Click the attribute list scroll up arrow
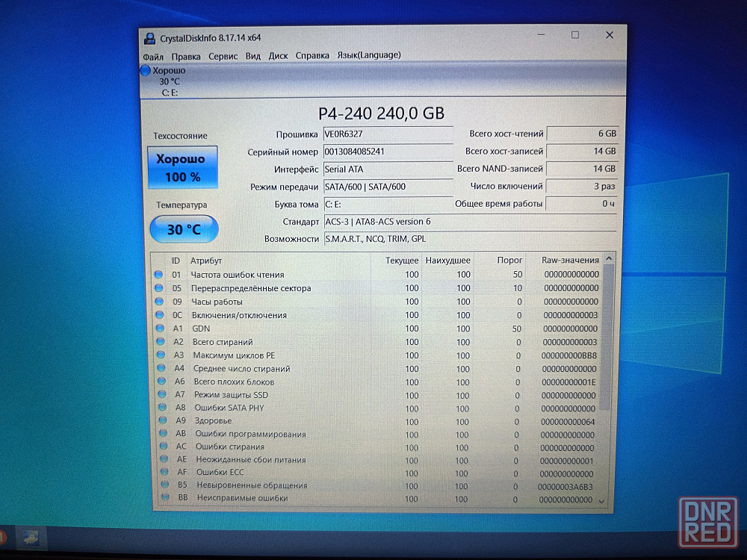Viewport: 747px width, 560px height. pos(609,258)
